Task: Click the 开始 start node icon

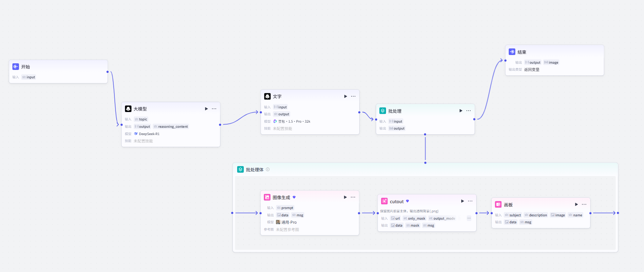Action: coord(16,67)
